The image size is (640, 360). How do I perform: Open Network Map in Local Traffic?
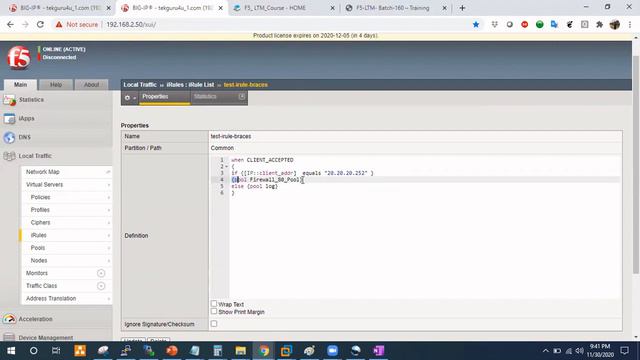(x=42, y=172)
